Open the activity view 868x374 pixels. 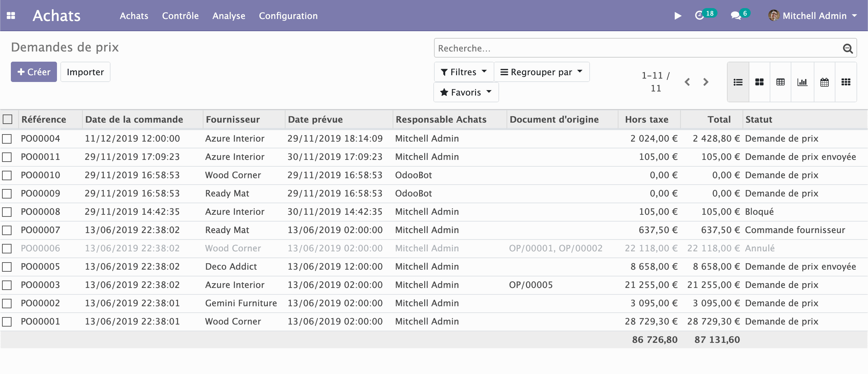(x=846, y=82)
